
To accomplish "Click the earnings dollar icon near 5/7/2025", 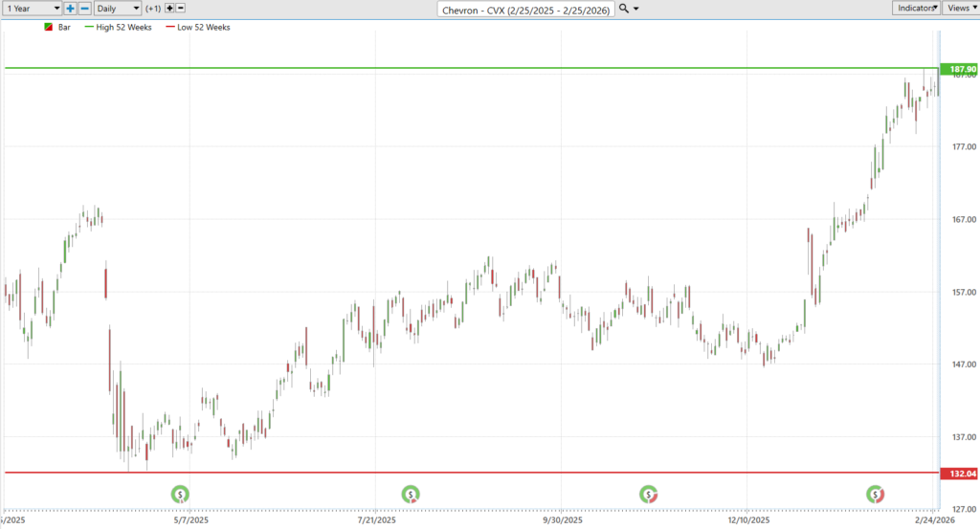I will pyautogui.click(x=180, y=495).
